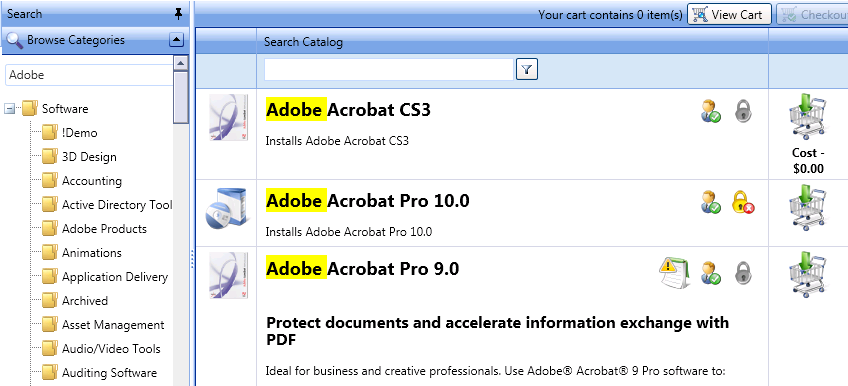Click the Adobe Acrobat CS3 product thumbnail

pyautogui.click(x=229, y=118)
